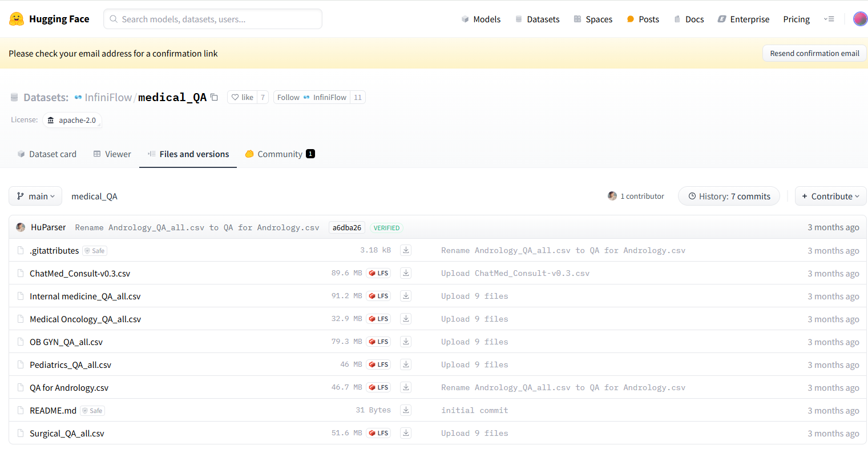Open HuParser user profile link
Screen dimensions: 868x449
pos(49,227)
